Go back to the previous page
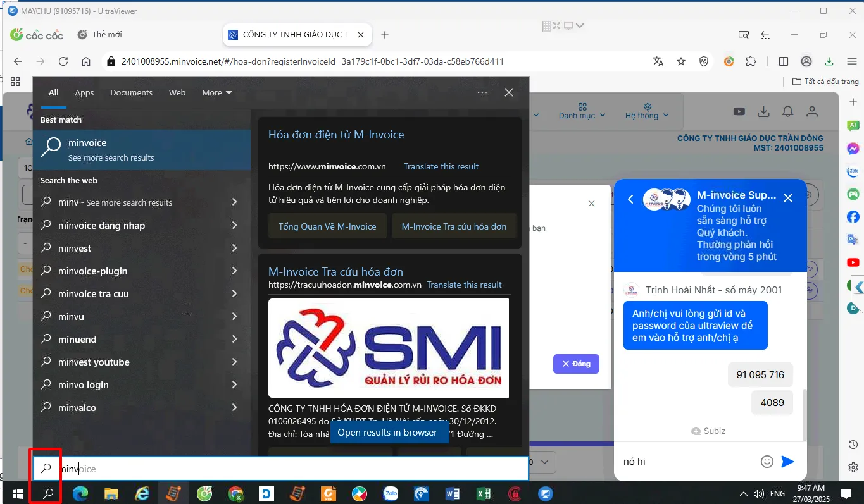 tap(18, 61)
